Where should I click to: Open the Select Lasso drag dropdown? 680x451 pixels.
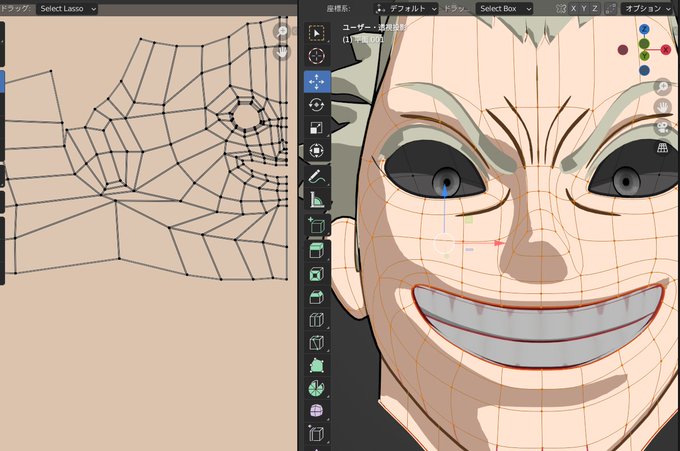click(x=67, y=9)
